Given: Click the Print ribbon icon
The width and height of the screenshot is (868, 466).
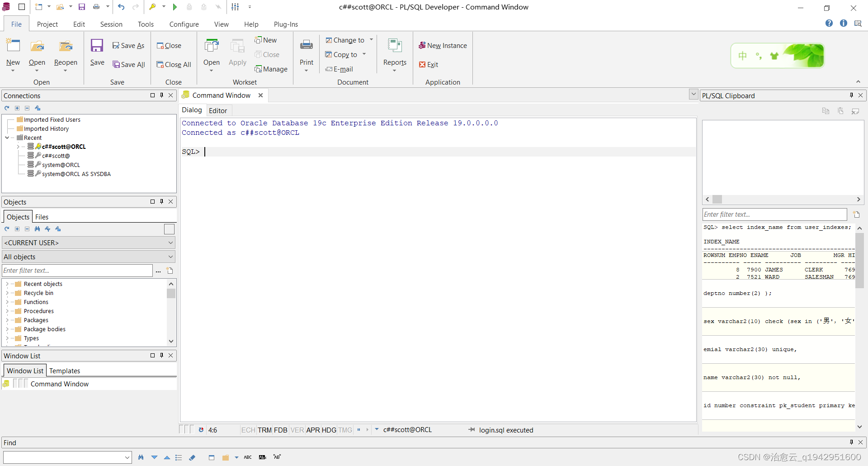Looking at the screenshot, I should click(307, 45).
